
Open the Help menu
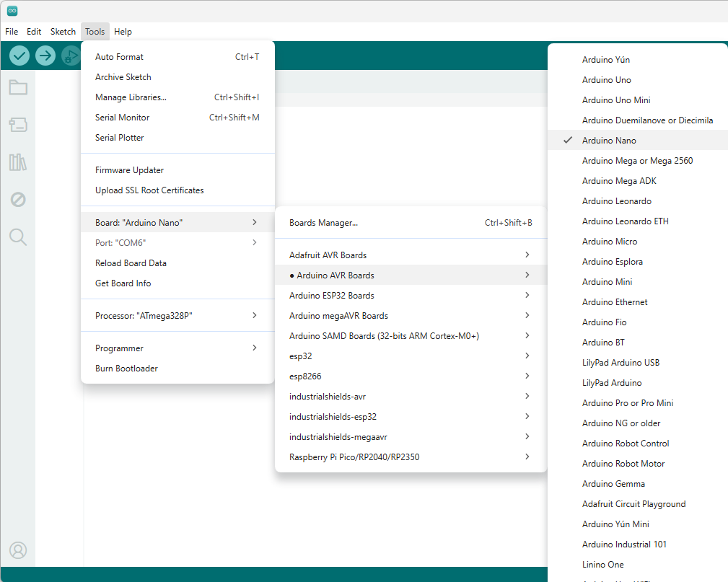(123, 32)
